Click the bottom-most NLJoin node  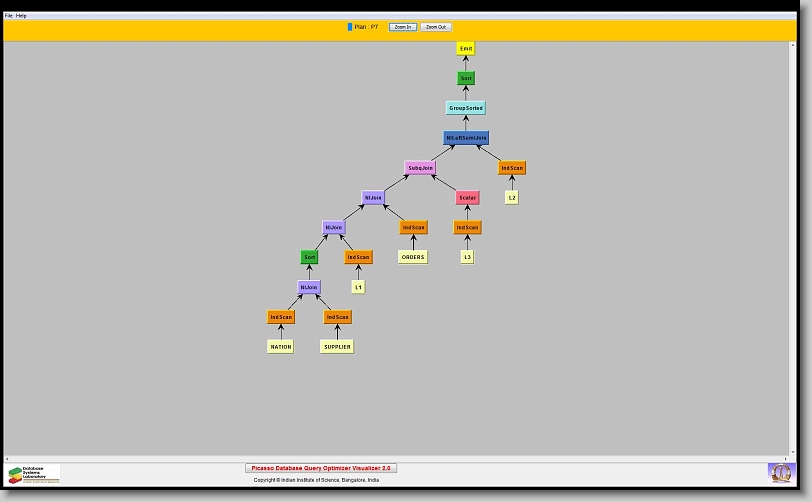point(310,288)
